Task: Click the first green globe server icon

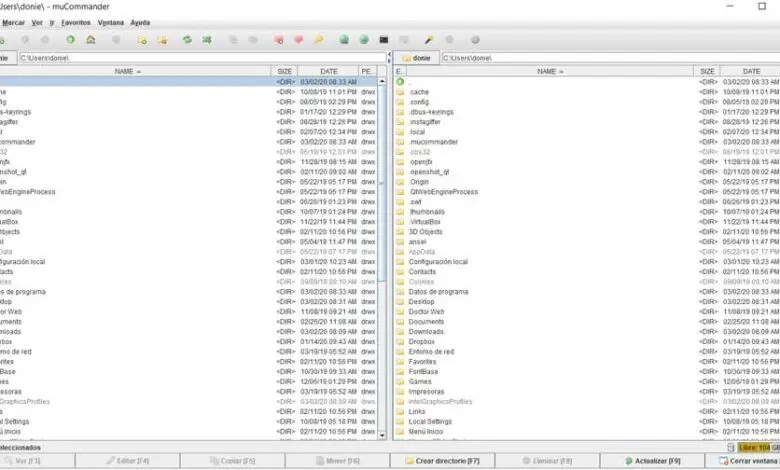Action: point(344,40)
